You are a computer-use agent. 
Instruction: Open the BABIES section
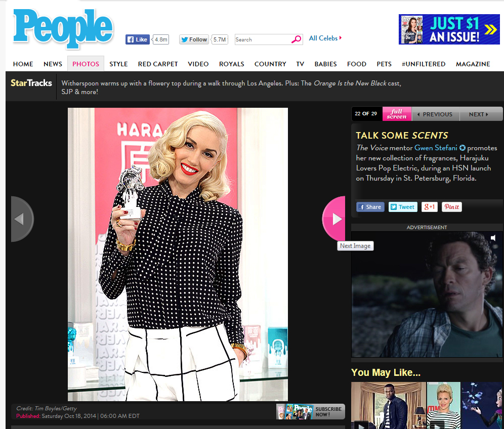point(325,64)
